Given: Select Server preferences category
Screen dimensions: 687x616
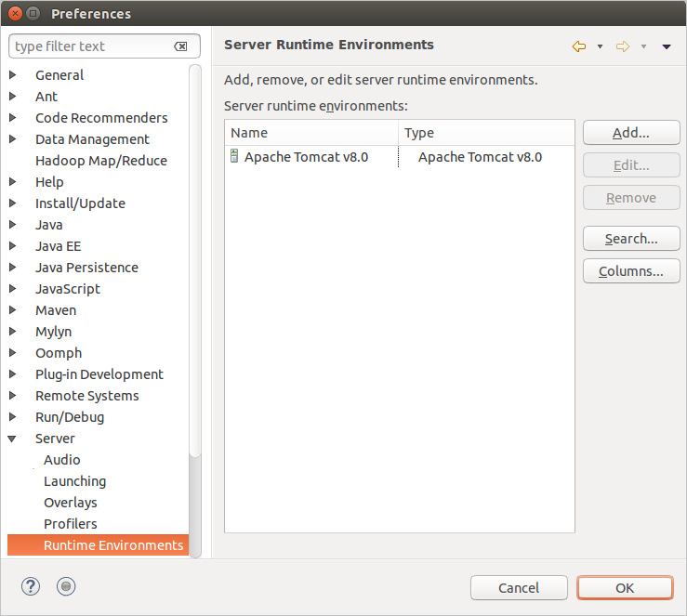Looking at the screenshot, I should click(x=55, y=439).
